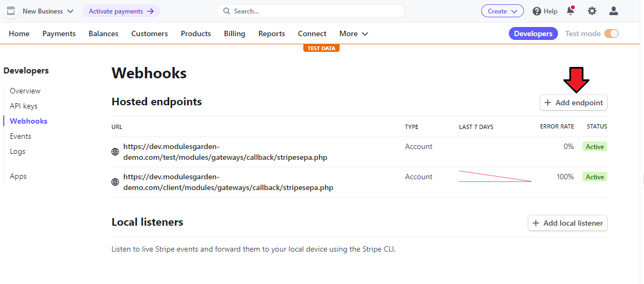This screenshot has width=644, height=284.
Task: Click Account type of client/modules endpoint
Action: (x=419, y=177)
